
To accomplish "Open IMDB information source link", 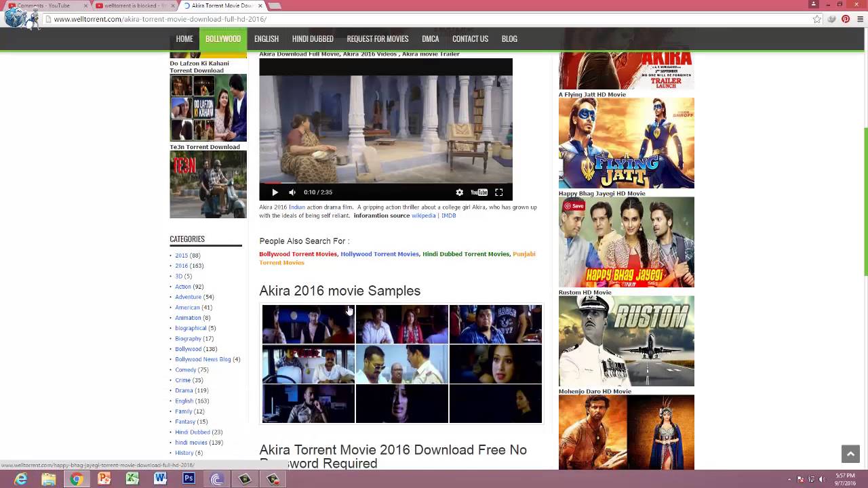I will (x=449, y=216).
